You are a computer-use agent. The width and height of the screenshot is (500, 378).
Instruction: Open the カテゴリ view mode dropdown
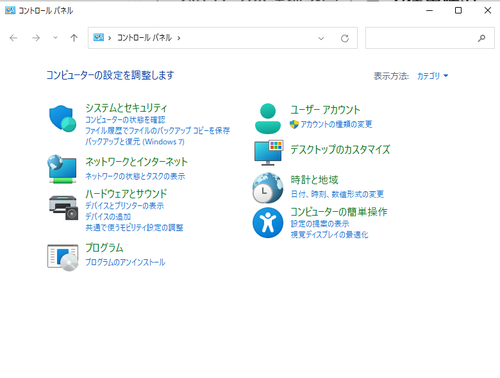[x=432, y=76]
